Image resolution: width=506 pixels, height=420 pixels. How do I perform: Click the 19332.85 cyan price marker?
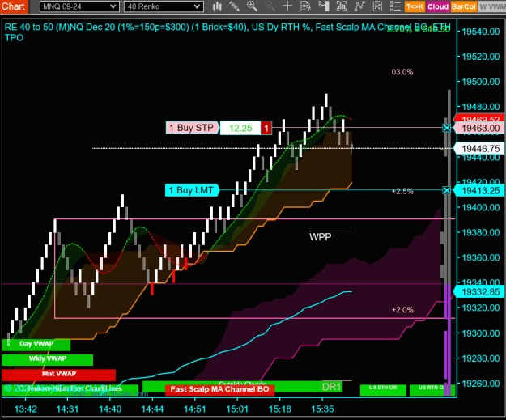pyautogui.click(x=479, y=292)
